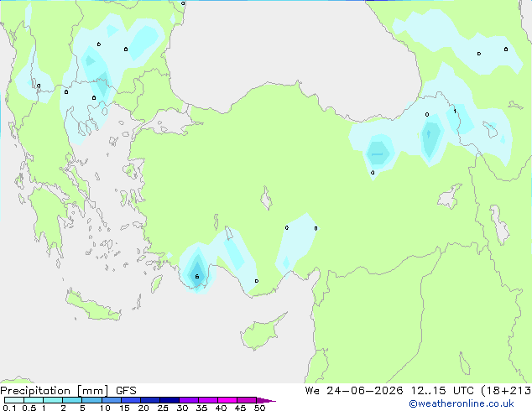Click the '10' legend value label
532x411 pixels.
tap(105, 408)
